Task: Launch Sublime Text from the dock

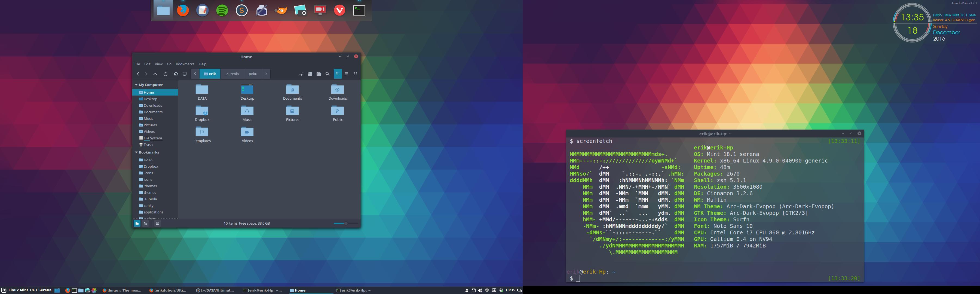Action: tap(241, 10)
